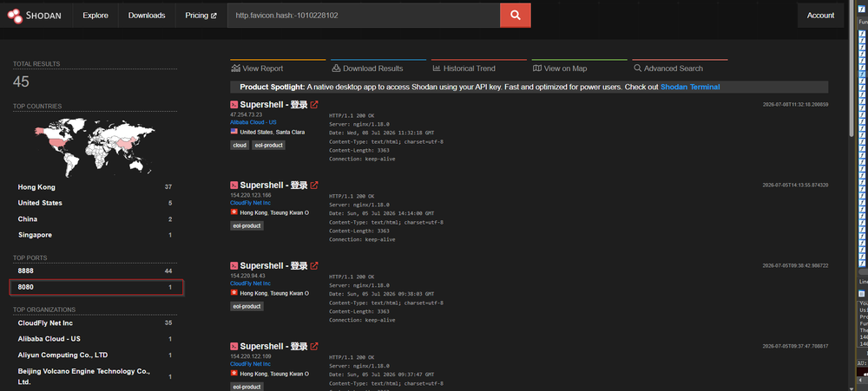This screenshot has height=391, width=868.
Task: Click the bar-chart icon beside Historical Trend
Action: 437,68
